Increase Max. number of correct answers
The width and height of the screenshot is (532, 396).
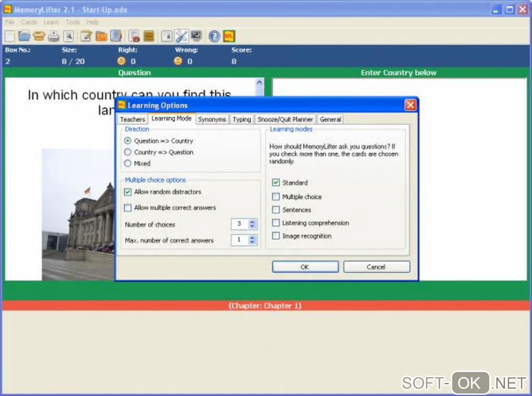click(x=252, y=237)
